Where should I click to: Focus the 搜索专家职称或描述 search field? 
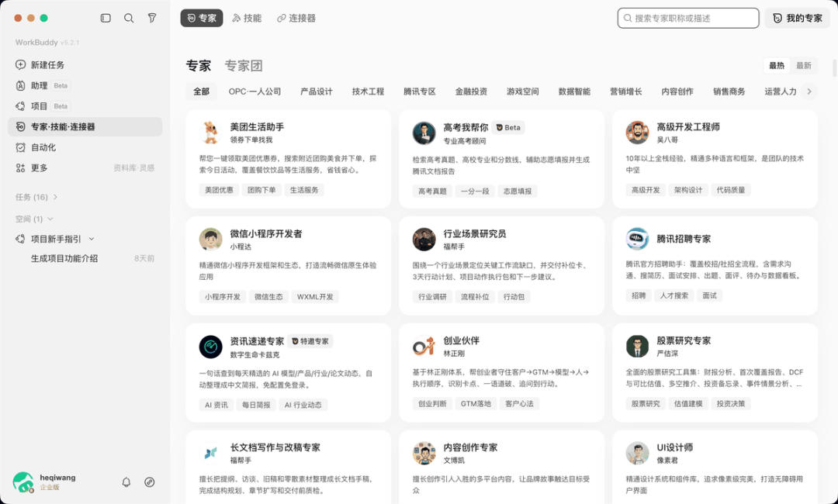coord(687,18)
